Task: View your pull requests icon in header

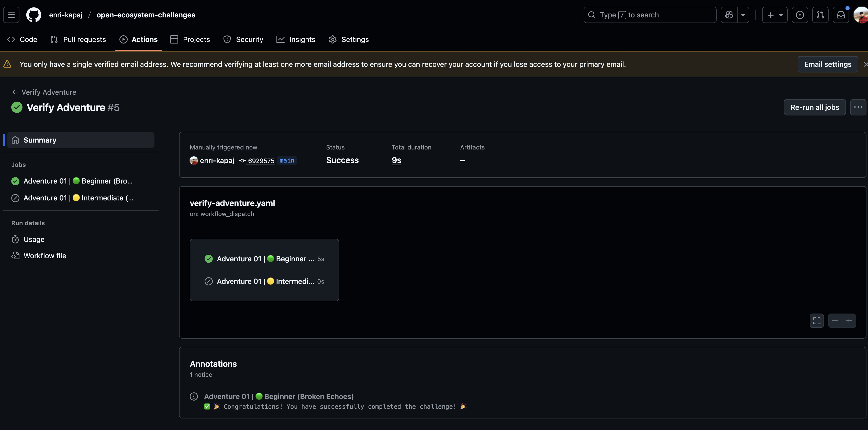Action: point(820,15)
